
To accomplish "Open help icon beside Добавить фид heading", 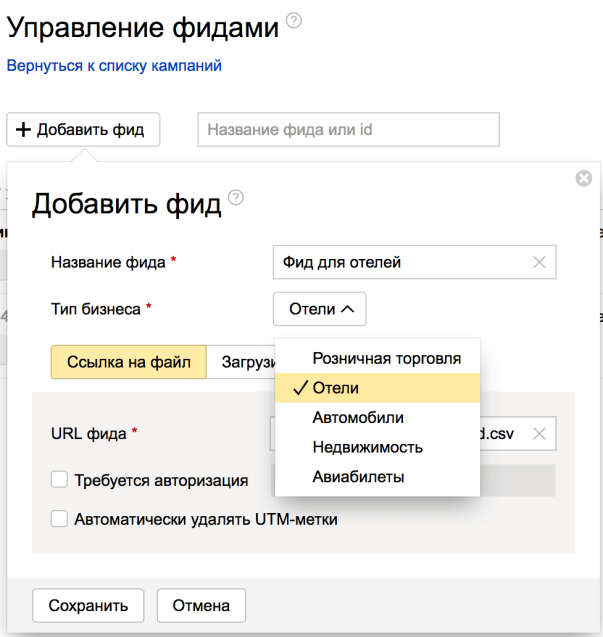I will [x=236, y=197].
